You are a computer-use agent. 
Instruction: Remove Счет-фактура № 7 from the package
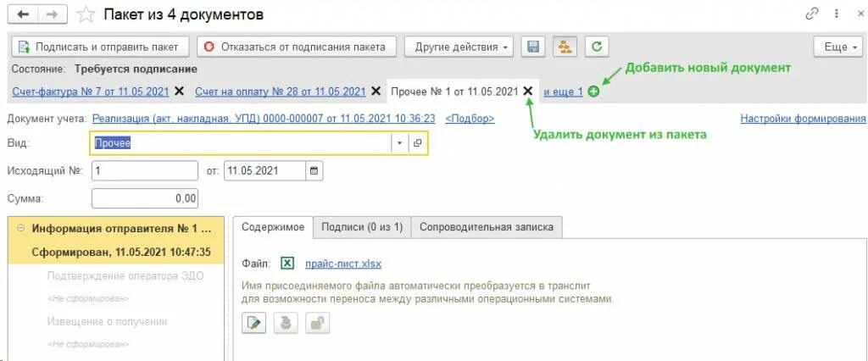(179, 92)
